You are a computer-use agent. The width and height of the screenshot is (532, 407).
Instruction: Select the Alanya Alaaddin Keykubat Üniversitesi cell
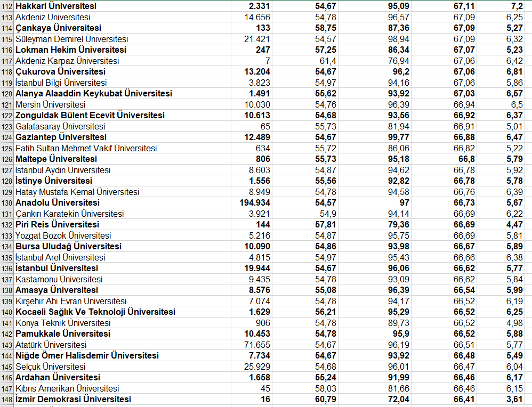[x=122, y=93]
